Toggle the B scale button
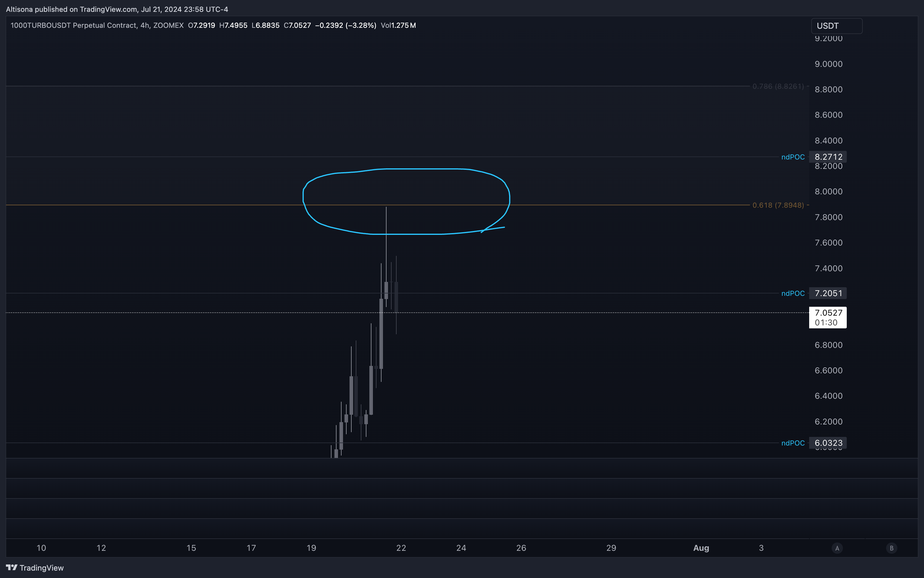Screen dimensions: 924x578 coord(891,548)
